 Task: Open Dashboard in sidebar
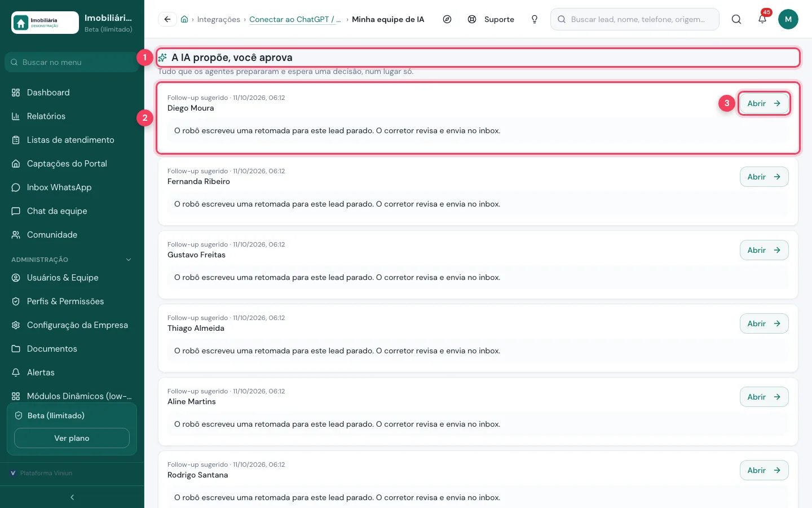click(72, 93)
